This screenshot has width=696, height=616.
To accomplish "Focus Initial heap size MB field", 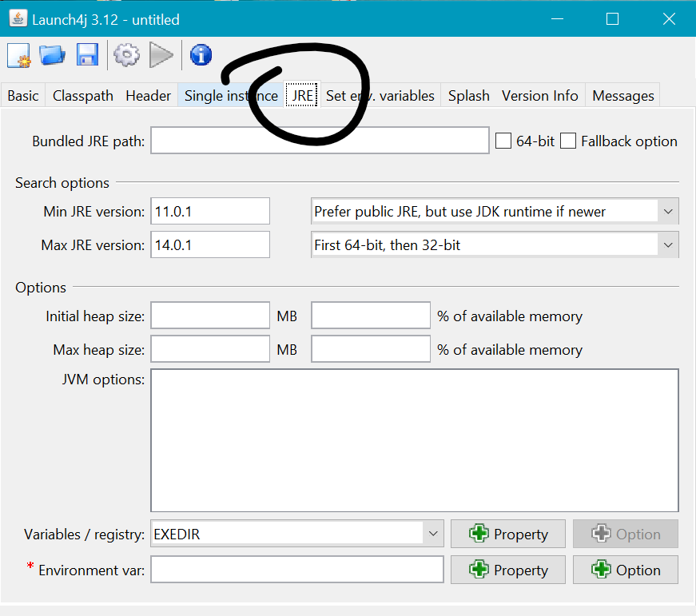I will [210, 316].
